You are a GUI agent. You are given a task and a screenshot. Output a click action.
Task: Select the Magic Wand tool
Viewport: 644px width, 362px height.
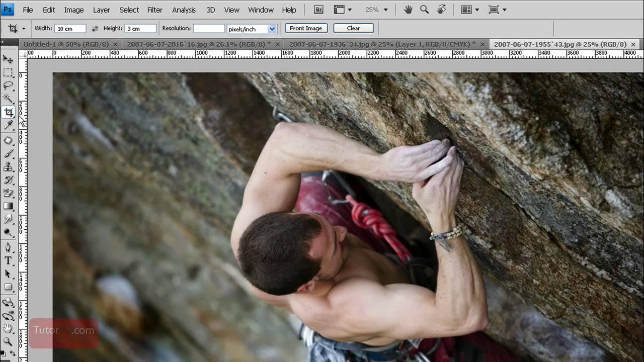pyautogui.click(x=8, y=99)
